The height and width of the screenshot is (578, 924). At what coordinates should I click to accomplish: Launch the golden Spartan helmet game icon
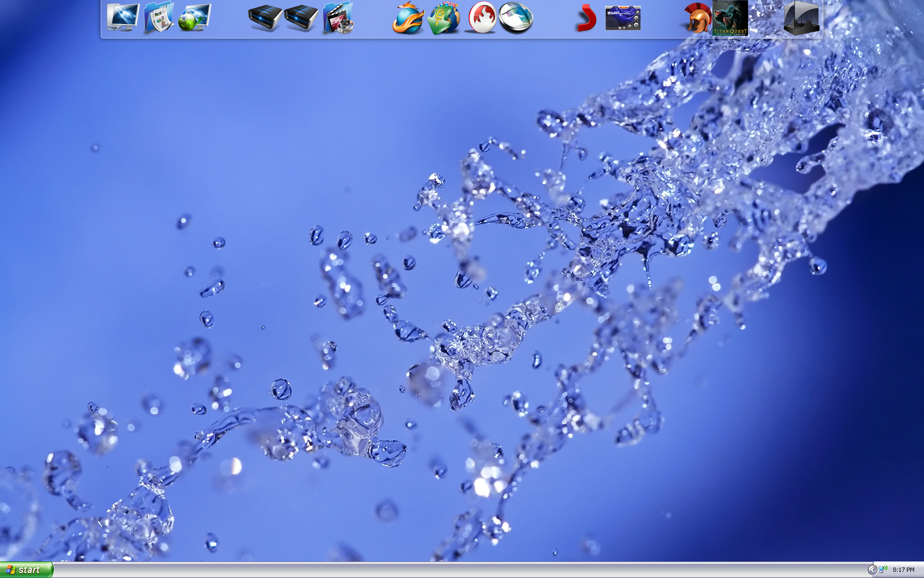tap(697, 18)
